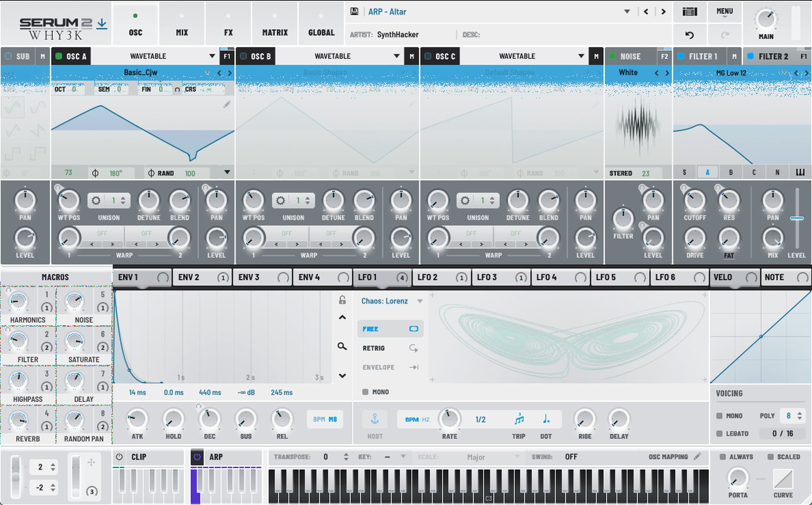The image size is (812, 505).
Task: Open the preset browser list icon
Action: coord(690,12)
